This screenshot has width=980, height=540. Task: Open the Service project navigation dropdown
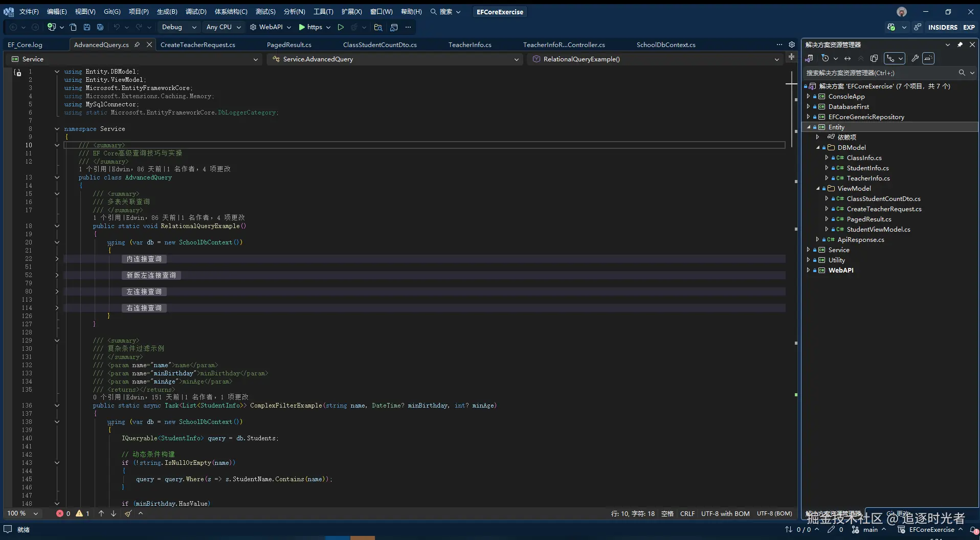135,59
